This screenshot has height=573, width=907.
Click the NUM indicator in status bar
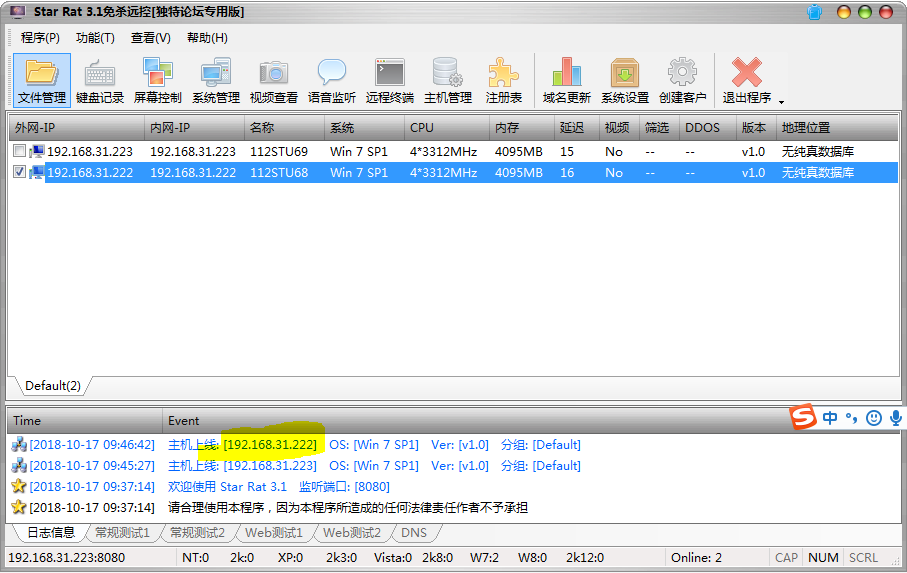click(x=823, y=557)
